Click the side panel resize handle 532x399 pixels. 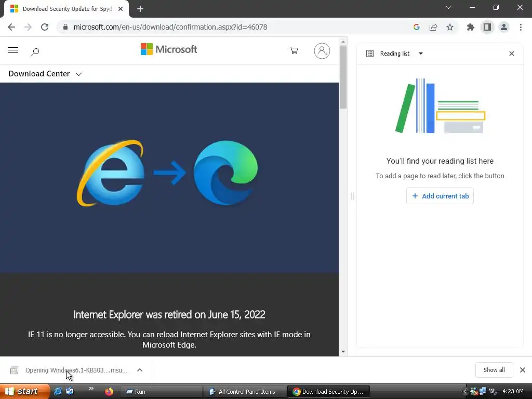(352, 196)
